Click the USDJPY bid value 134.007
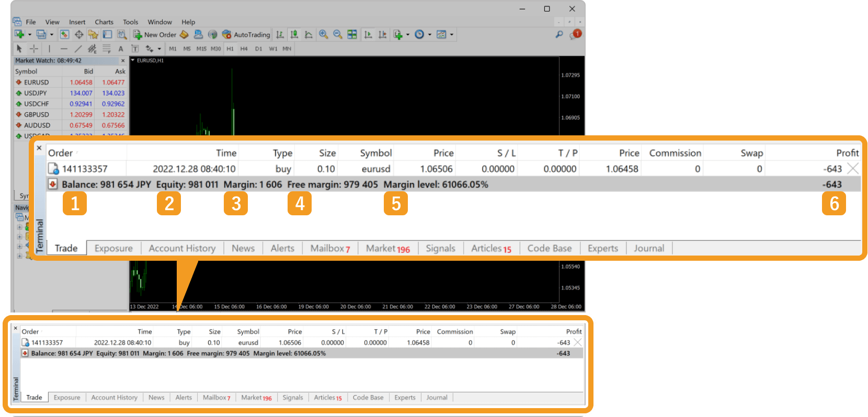Viewport: 868px width, 417px height. click(x=81, y=93)
